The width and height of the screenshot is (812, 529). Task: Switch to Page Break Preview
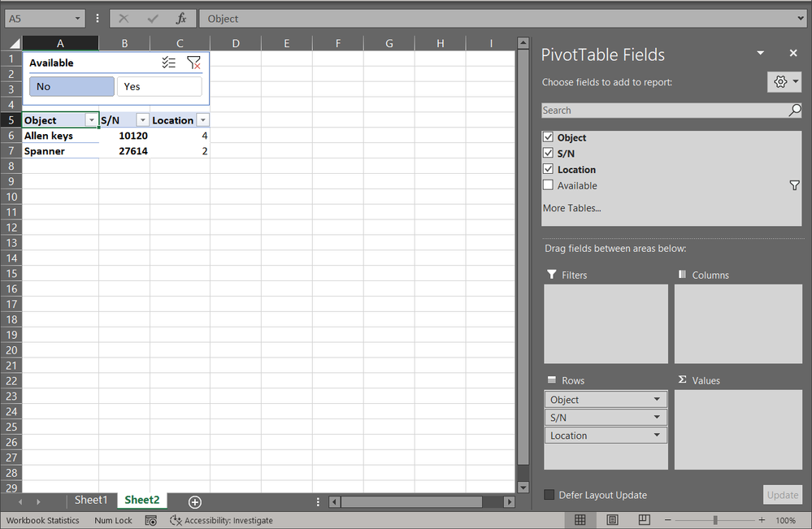645,520
